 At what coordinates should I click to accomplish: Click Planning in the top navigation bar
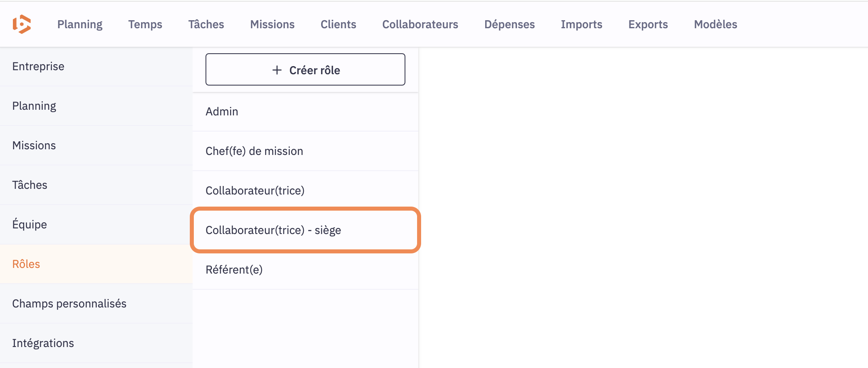tap(80, 24)
